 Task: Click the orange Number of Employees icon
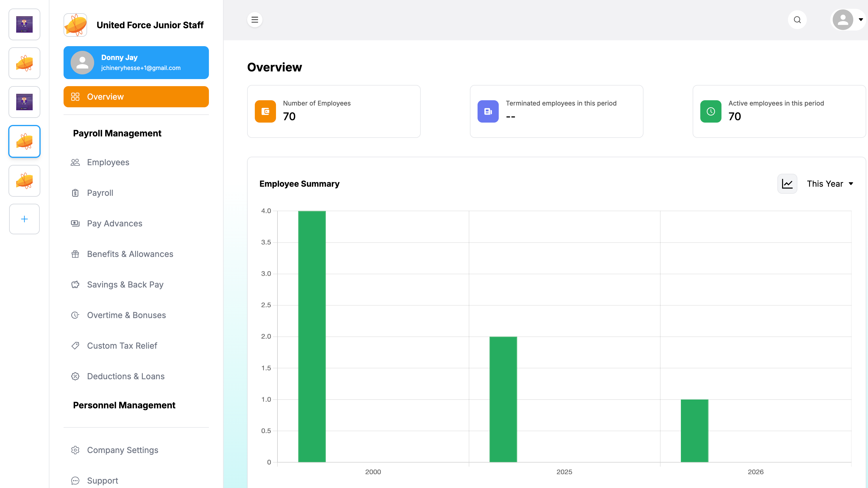pos(265,111)
